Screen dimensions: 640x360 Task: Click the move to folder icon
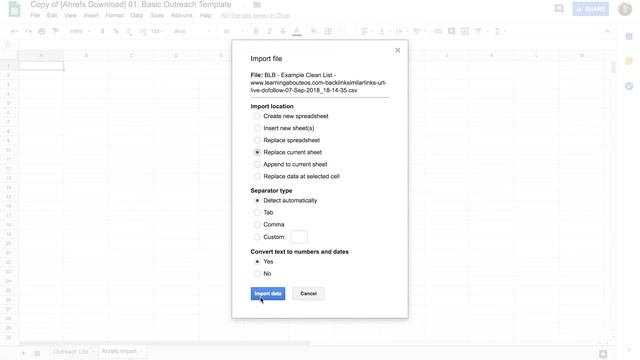tap(257, 4)
